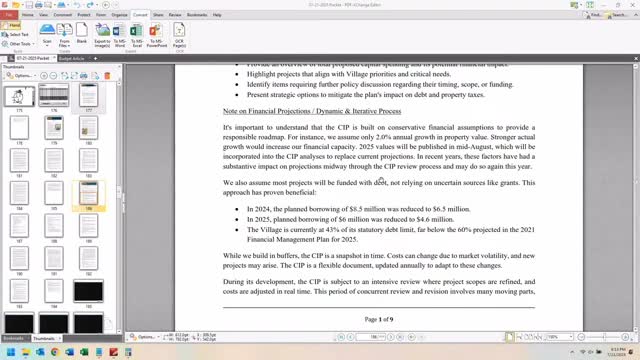Open thumbnails panel Options dropdown
The image size is (640, 360).
[x=21, y=76]
